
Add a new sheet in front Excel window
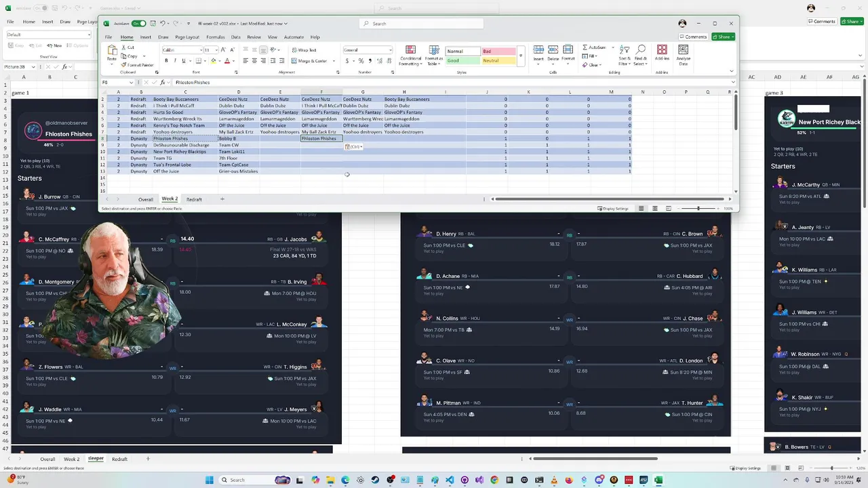[x=222, y=199]
